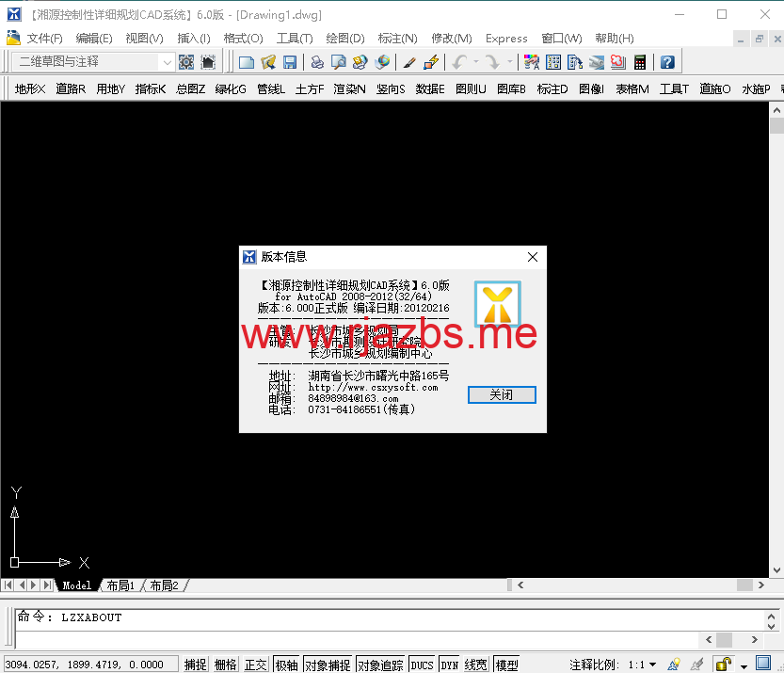784x673 pixels.
Task: Open the 文件(F) menu
Action: point(44,39)
